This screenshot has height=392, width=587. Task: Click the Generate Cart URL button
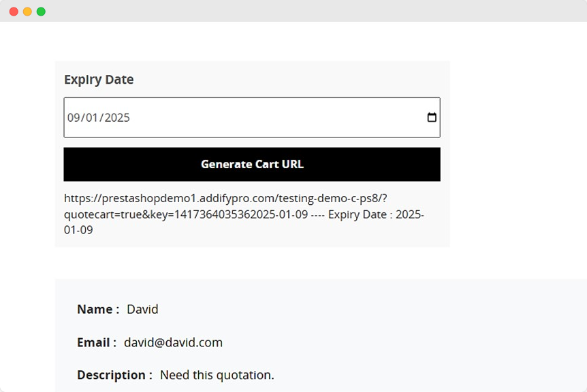click(252, 165)
